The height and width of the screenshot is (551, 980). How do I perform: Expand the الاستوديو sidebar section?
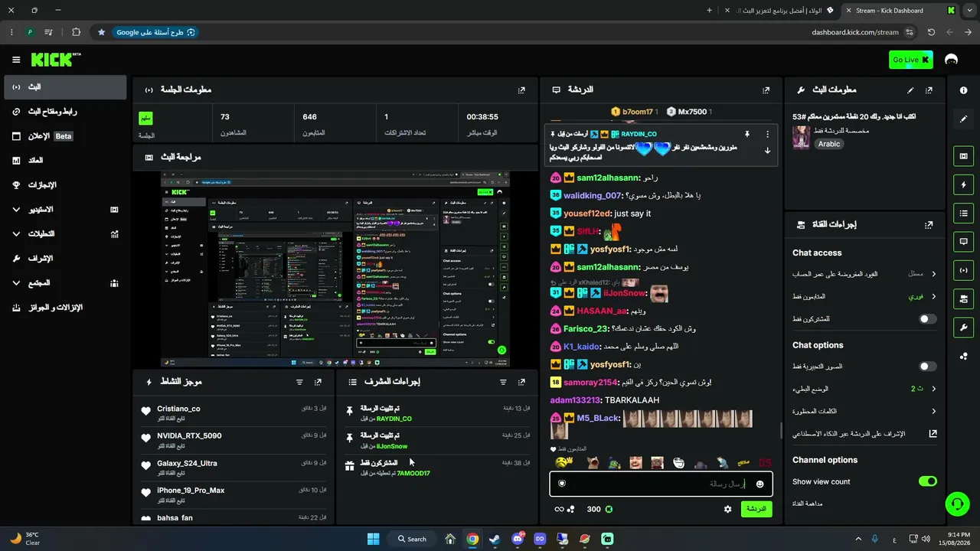[65, 210]
